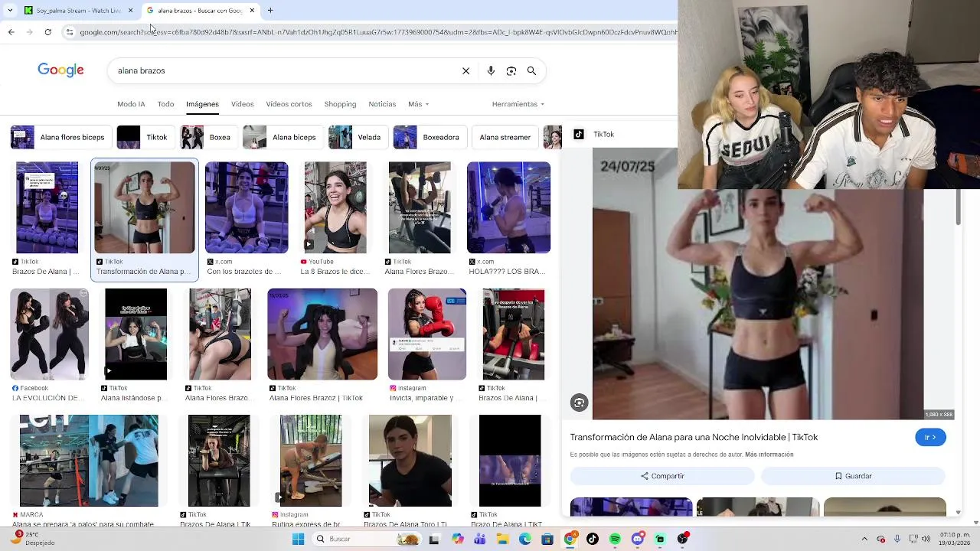Filter by 'Alana flores biceps' chip
The width and height of the screenshot is (980, 551).
click(x=60, y=138)
